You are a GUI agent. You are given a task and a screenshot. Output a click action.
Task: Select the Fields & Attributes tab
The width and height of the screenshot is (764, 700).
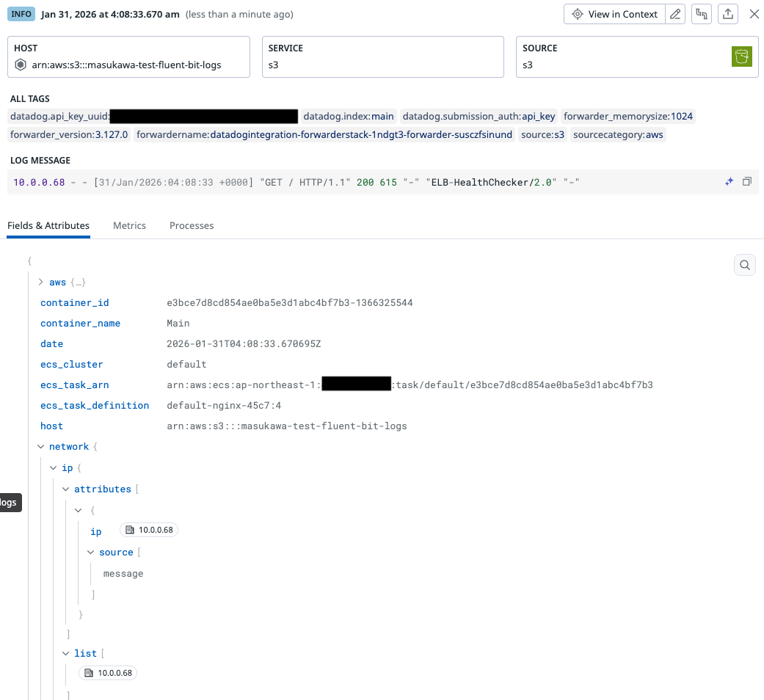48,226
